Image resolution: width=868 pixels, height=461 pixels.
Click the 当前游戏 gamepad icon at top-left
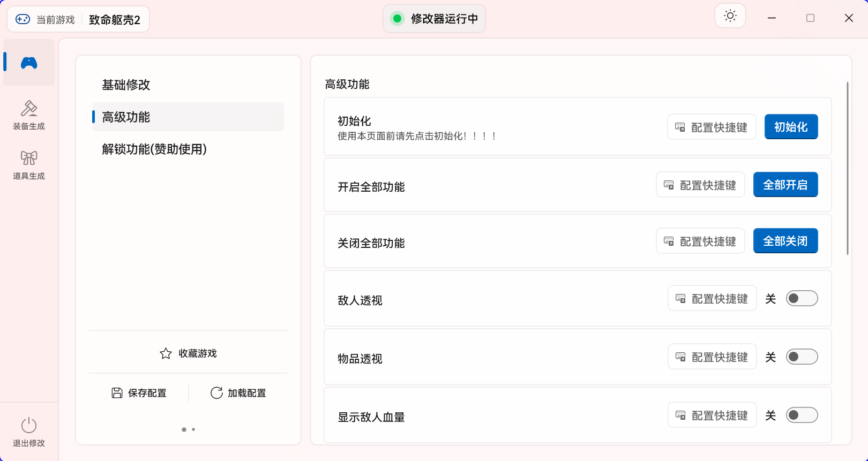[x=23, y=19]
